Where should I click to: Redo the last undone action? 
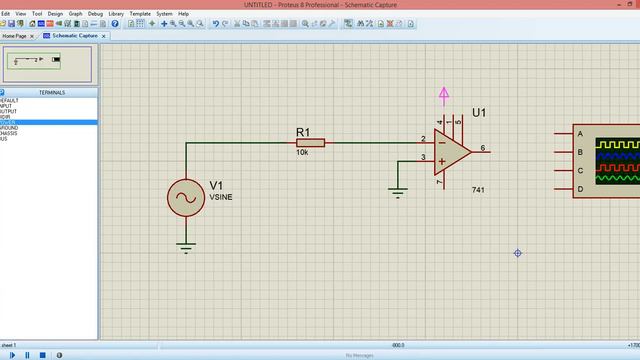pos(224,24)
